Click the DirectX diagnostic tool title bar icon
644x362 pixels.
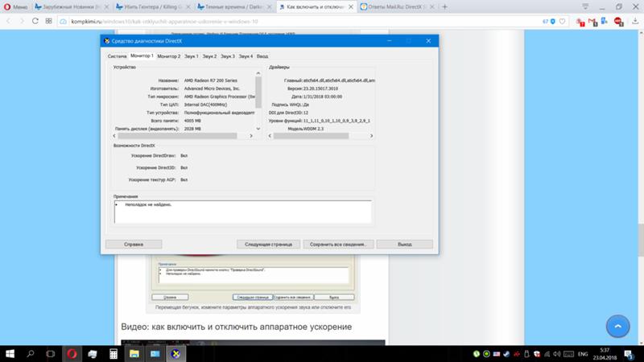pos(107,41)
